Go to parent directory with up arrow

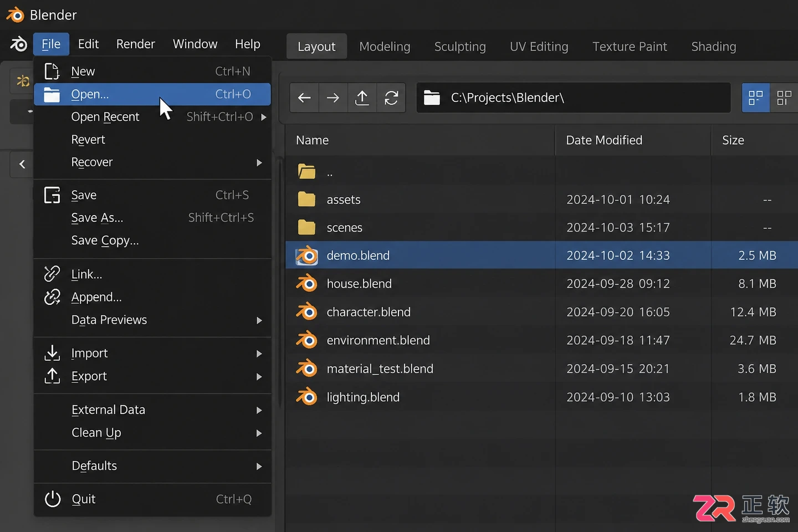[362, 98]
